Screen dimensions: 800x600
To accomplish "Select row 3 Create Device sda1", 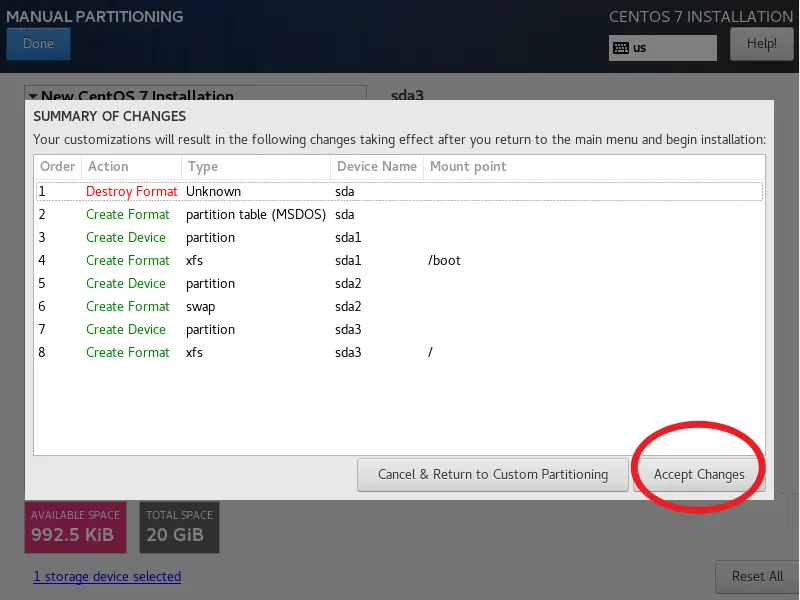I will pos(399,237).
